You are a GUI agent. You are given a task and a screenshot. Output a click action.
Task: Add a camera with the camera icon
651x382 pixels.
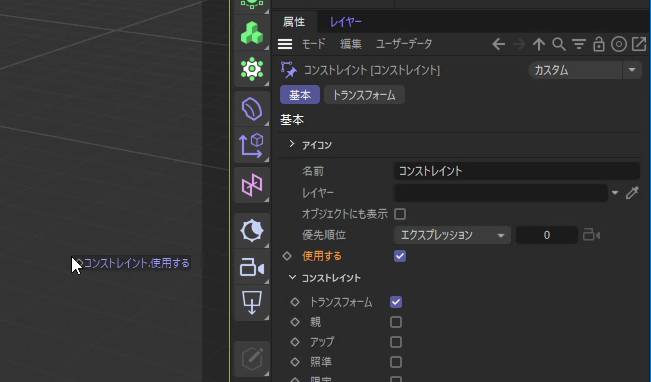[x=252, y=267]
